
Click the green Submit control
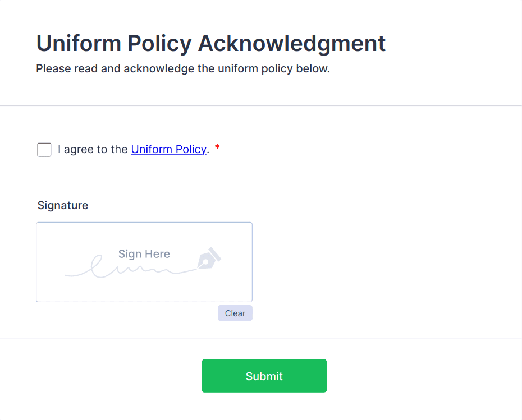point(264,376)
